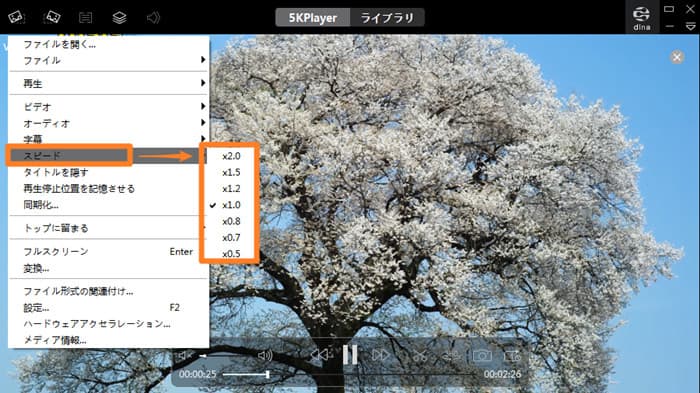Open the subtitle list icon in the top toolbar

(85, 18)
